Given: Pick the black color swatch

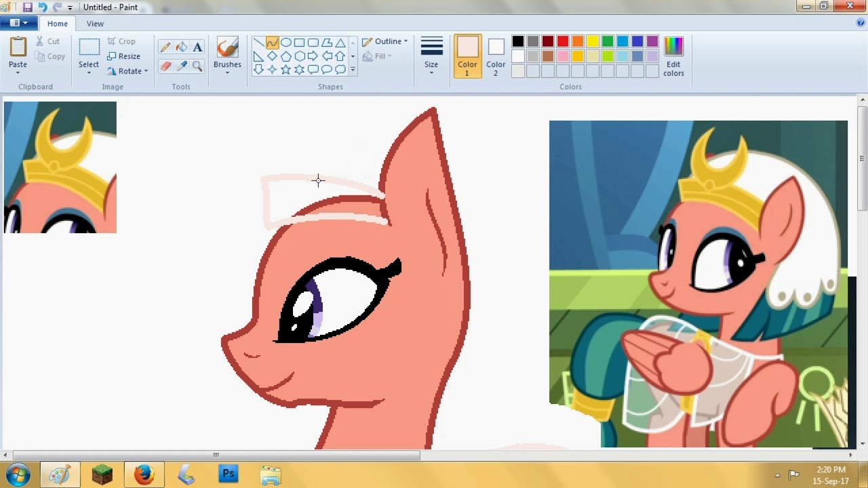Looking at the screenshot, I should click(518, 42).
